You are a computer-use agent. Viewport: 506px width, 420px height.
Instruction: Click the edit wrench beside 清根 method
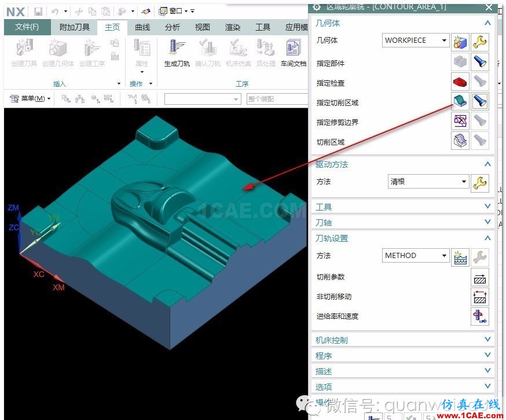tap(480, 183)
